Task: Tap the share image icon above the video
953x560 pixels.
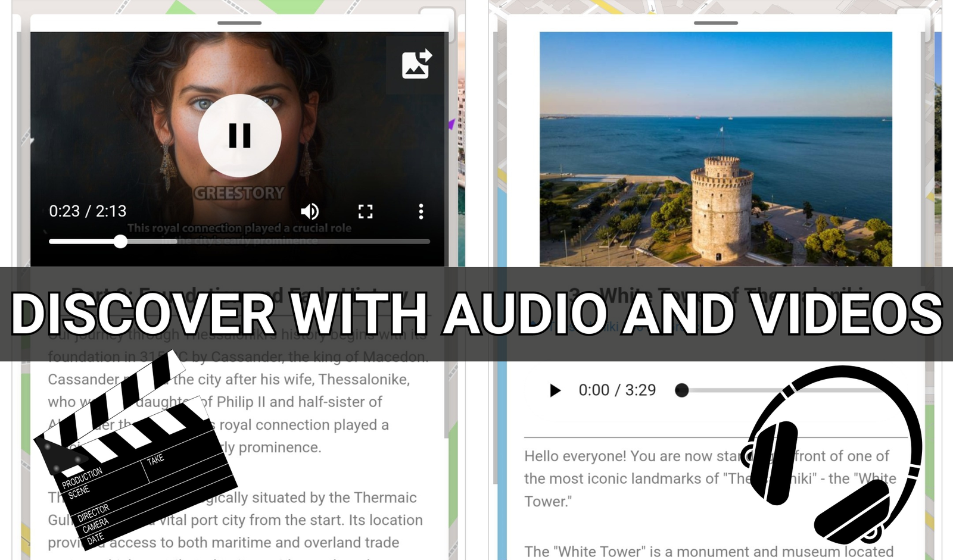Action: coord(416,64)
